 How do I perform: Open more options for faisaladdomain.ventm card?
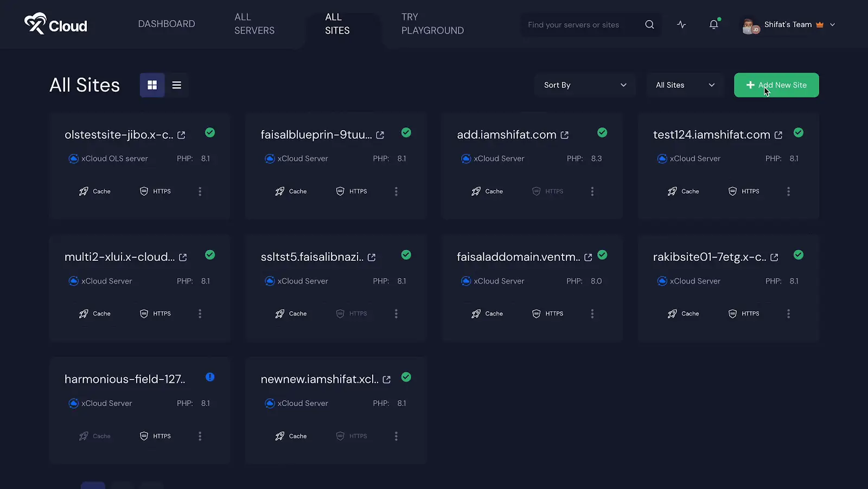point(592,314)
